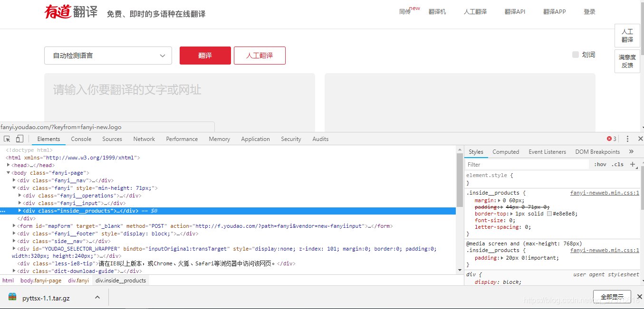Open the Memory tab
The width and height of the screenshot is (644, 309).
click(x=219, y=139)
